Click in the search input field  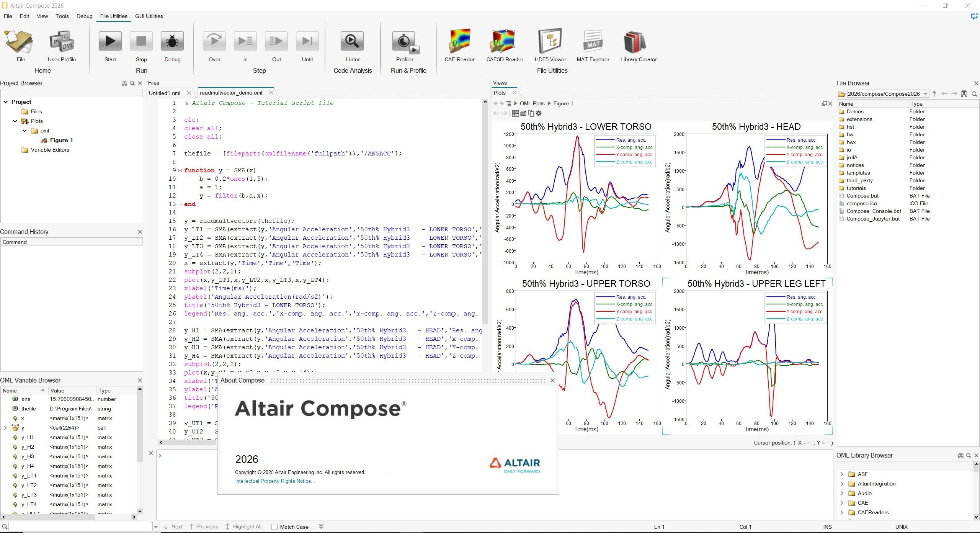80,527
